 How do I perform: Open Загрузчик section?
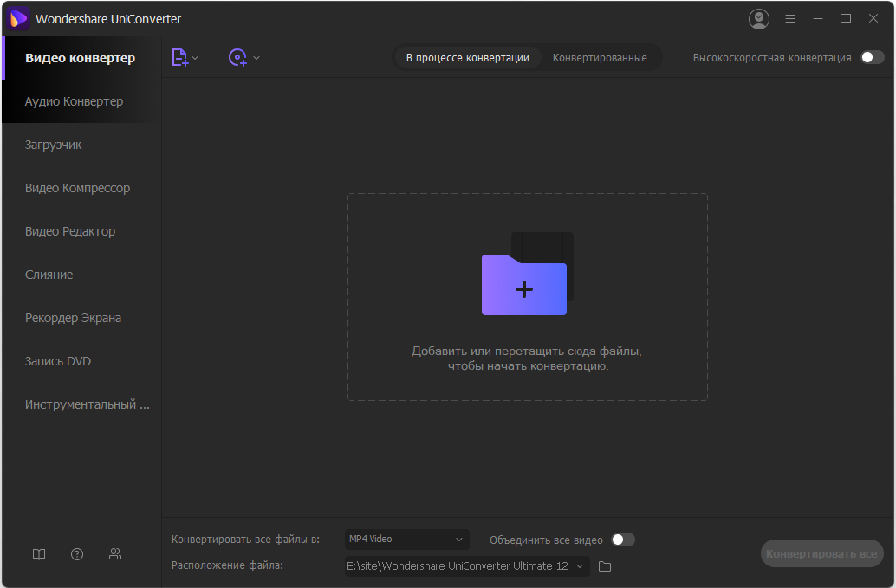click(81, 145)
